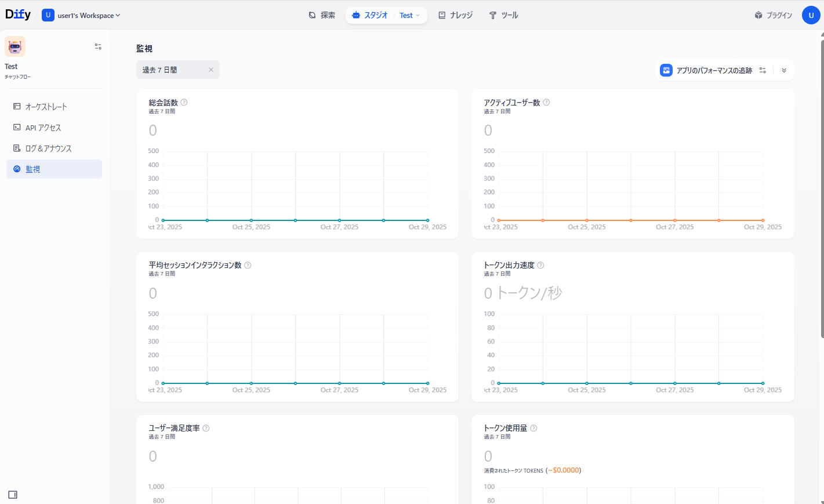Open app settings icon beside Test avatar

[x=98, y=46]
